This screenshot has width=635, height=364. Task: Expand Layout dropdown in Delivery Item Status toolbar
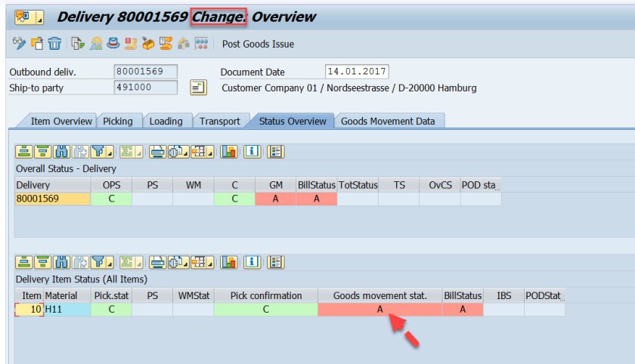pyautogui.click(x=210, y=263)
